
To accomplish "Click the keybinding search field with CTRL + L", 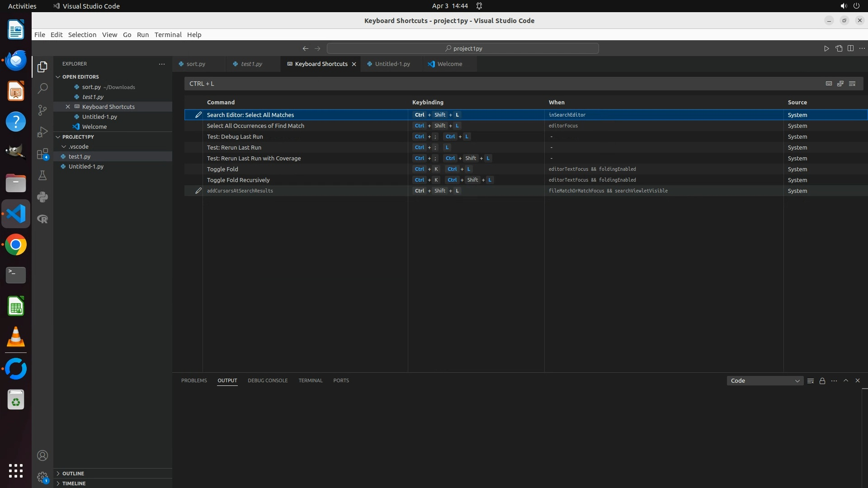I will tap(497, 84).
